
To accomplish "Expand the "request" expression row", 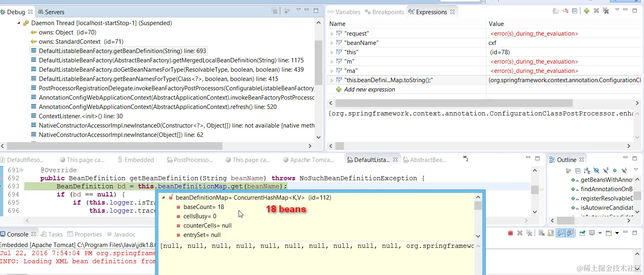I will pyautogui.click(x=332, y=34).
